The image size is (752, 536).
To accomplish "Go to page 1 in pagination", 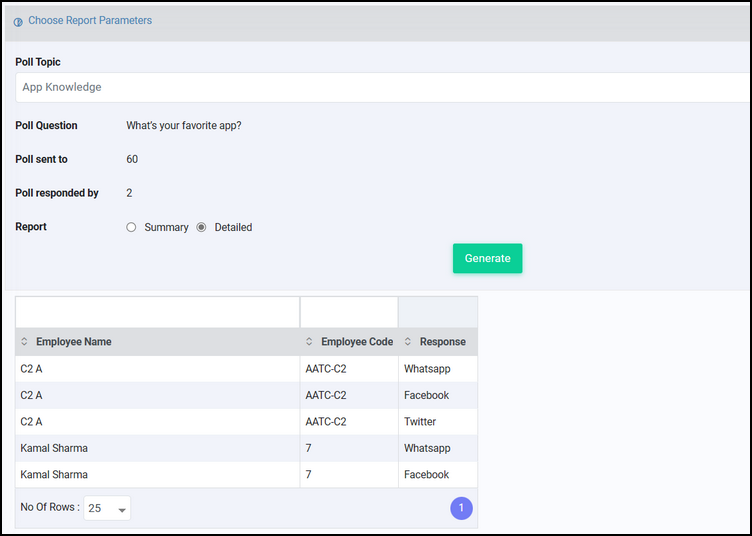I will [461, 508].
